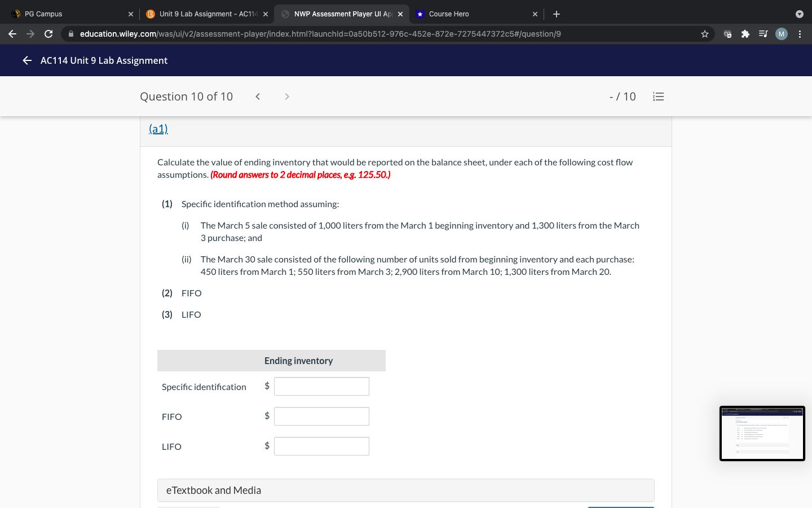Open Chrome's three-dot menu
The width and height of the screenshot is (812, 508).
click(x=800, y=34)
